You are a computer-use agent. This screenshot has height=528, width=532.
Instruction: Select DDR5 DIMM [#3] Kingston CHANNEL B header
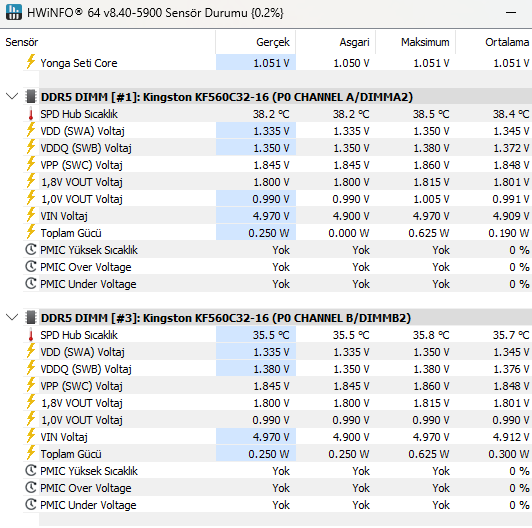[x=226, y=318]
